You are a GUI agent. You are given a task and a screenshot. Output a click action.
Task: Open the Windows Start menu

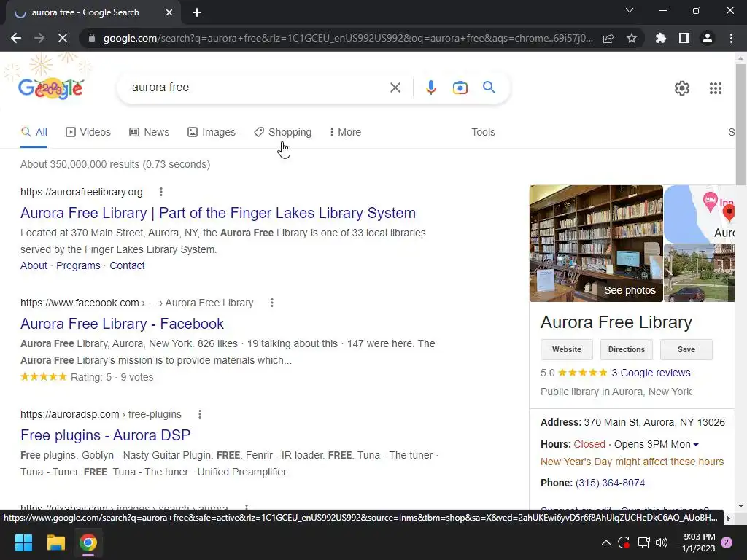pyautogui.click(x=23, y=542)
